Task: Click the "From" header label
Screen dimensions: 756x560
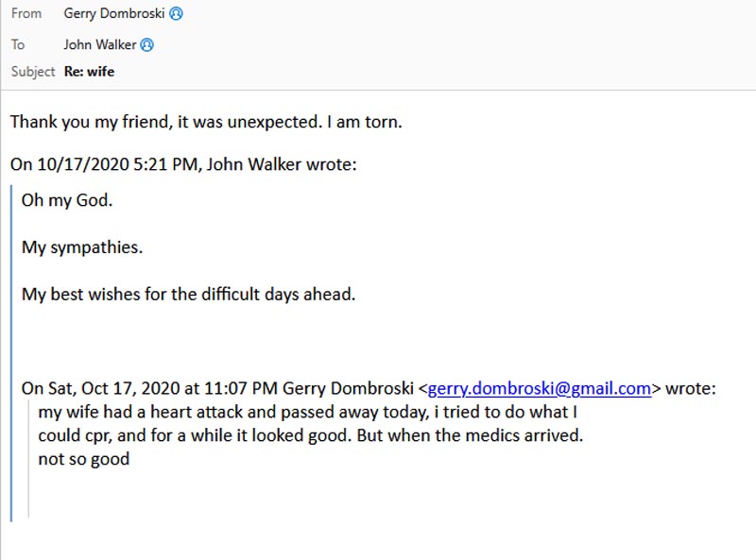Action: point(26,14)
